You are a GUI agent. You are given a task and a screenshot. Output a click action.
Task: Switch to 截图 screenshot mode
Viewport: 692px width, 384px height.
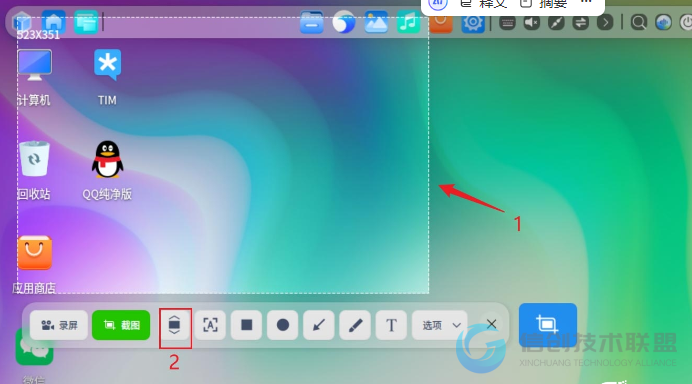pyautogui.click(x=121, y=325)
